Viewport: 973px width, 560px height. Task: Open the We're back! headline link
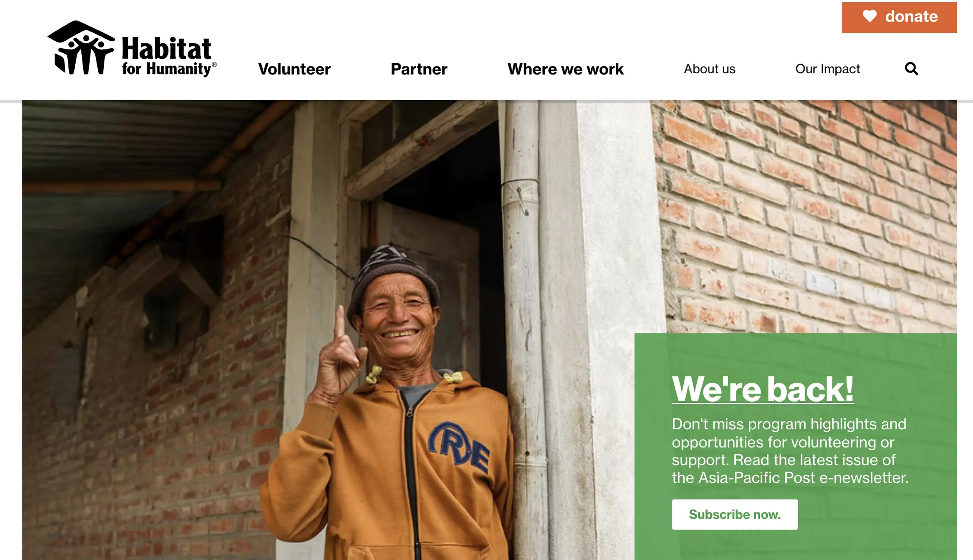pos(762,389)
